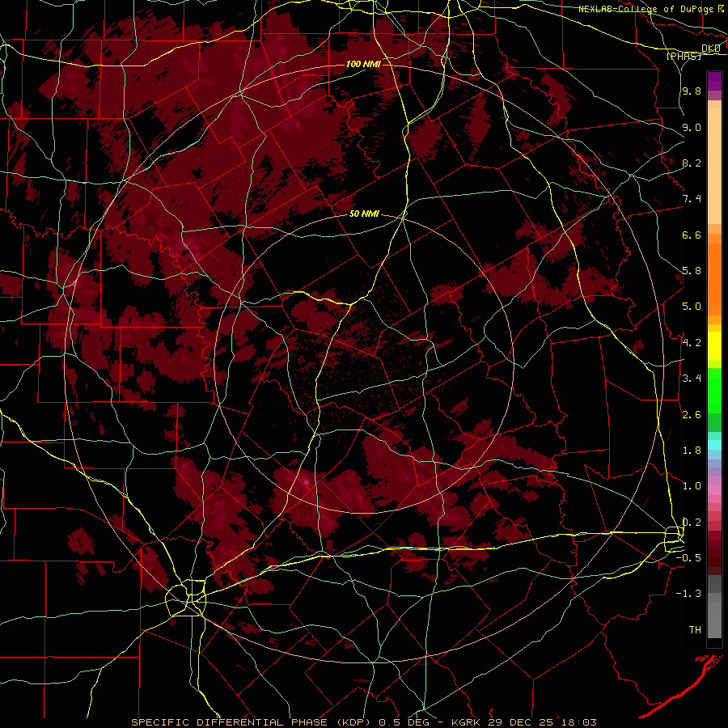The height and width of the screenshot is (728, 728).
Task: Pick the pink segment of the color bar
Action: [x=714, y=490]
